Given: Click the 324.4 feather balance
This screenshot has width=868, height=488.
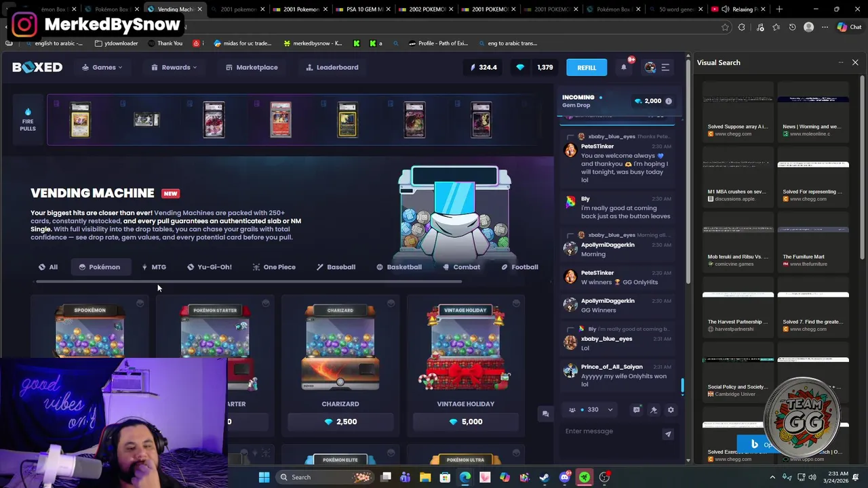Looking at the screenshot, I should pyautogui.click(x=484, y=67).
